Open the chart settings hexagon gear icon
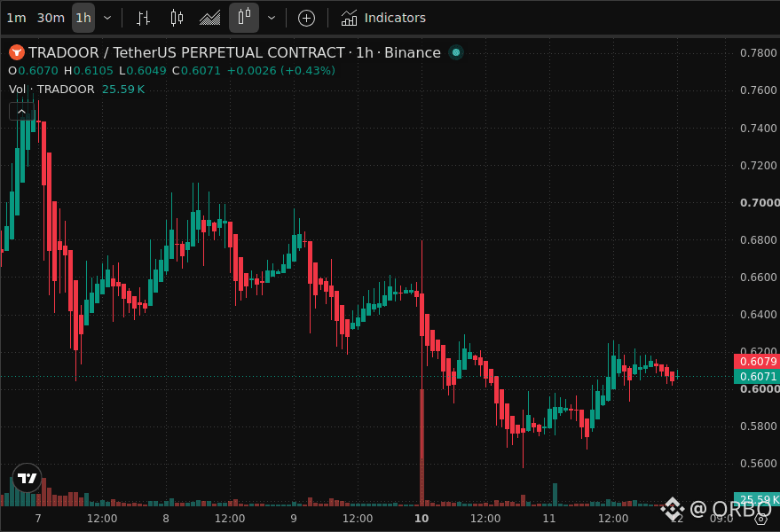 coord(761,519)
